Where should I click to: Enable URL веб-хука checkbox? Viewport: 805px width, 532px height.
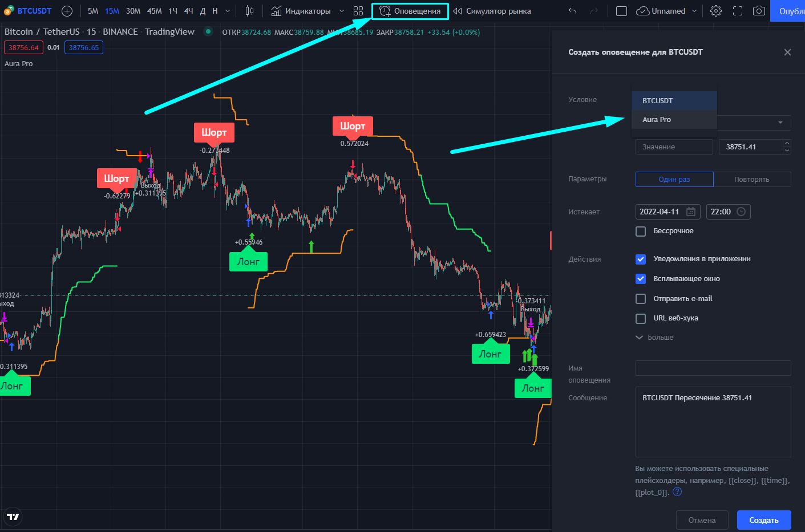pyautogui.click(x=641, y=318)
